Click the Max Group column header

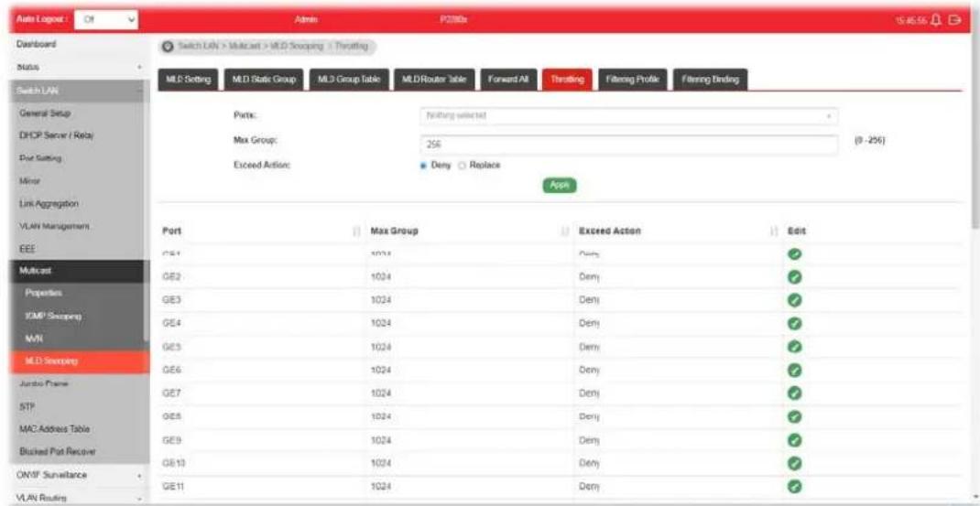pos(395,231)
